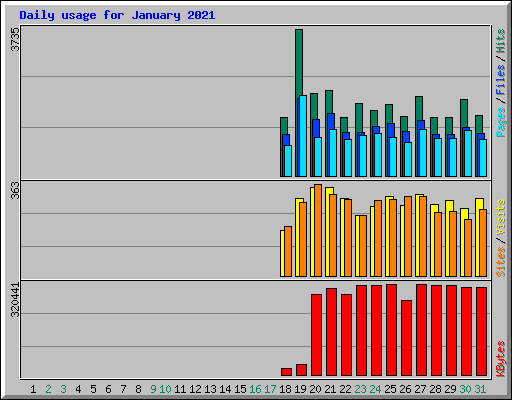Click day label 29 on the x-axis
The image size is (512, 400).
tap(450, 389)
